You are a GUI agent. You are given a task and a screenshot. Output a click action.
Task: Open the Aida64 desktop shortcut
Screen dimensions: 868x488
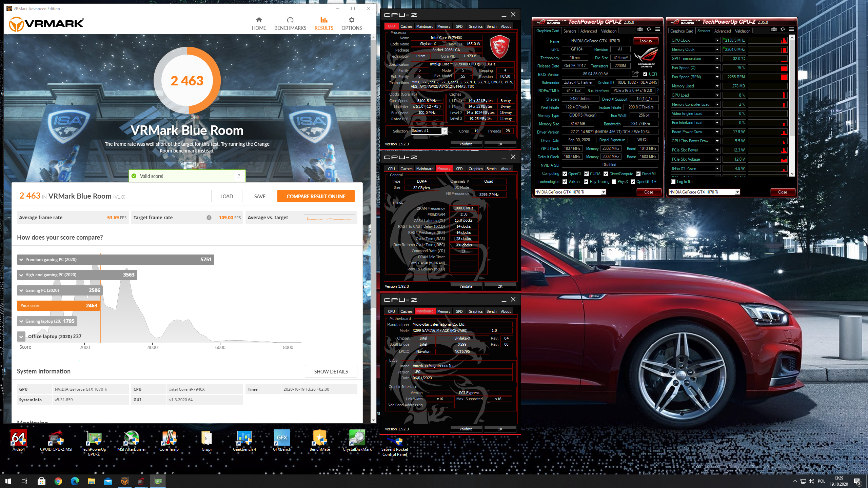pyautogui.click(x=19, y=440)
